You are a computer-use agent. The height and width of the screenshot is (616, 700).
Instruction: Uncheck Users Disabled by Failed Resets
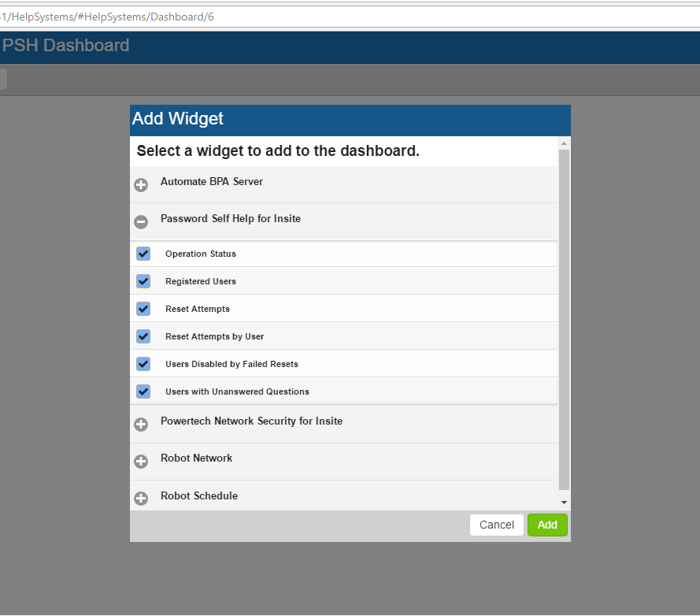coord(143,364)
